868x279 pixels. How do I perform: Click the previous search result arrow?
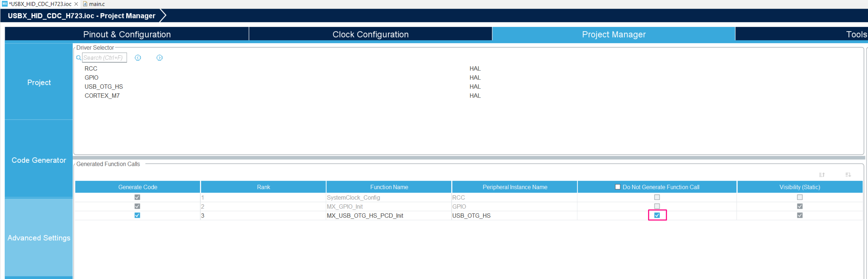(138, 58)
